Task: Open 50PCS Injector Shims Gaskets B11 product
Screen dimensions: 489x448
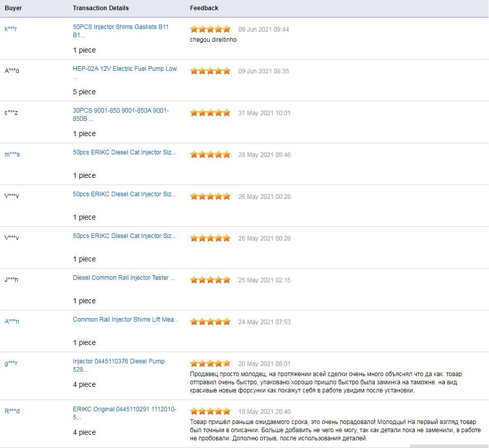Action: pos(121,31)
